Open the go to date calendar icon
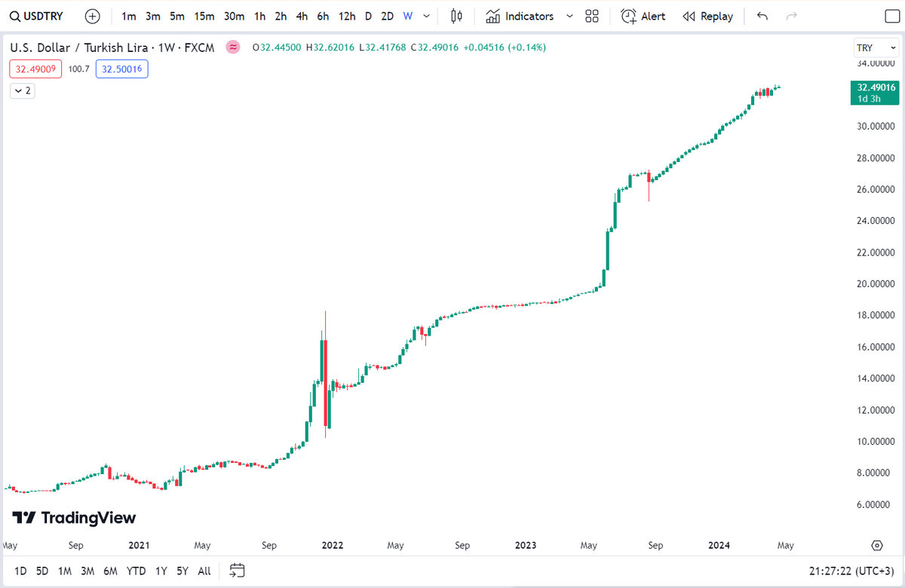The width and height of the screenshot is (905, 588). [237, 571]
